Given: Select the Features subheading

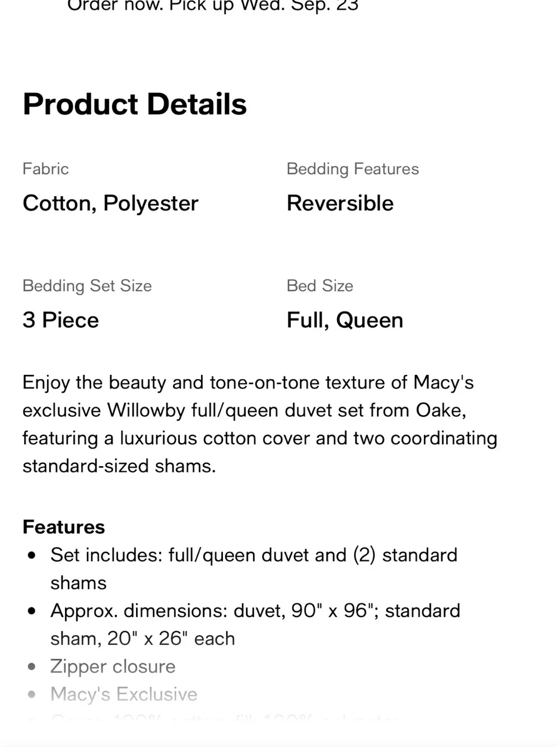Looking at the screenshot, I should 64,527.
